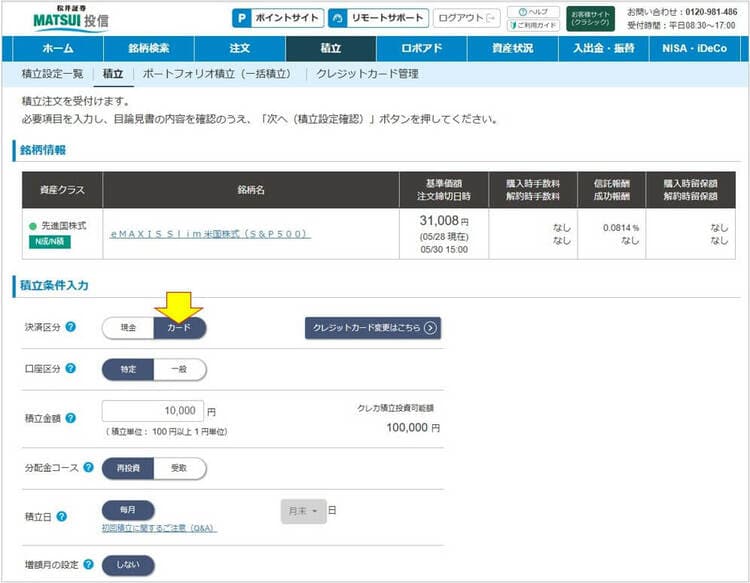Click help icon next to 積立金額

[70, 418]
